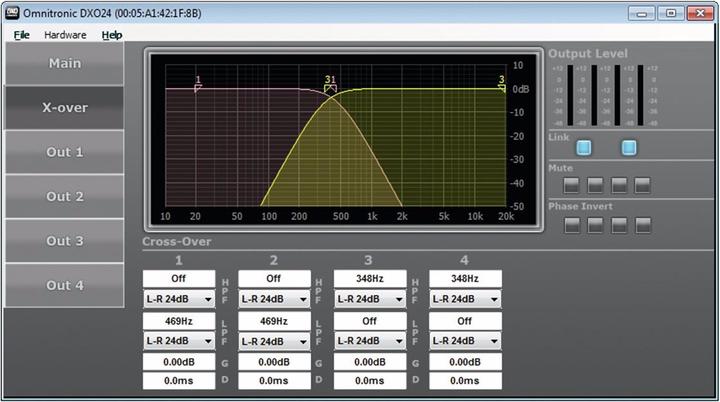Click the 0dB label on graph axis
This screenshot has height=402, width=720.
pyautogui.click(x=521, y=89)
